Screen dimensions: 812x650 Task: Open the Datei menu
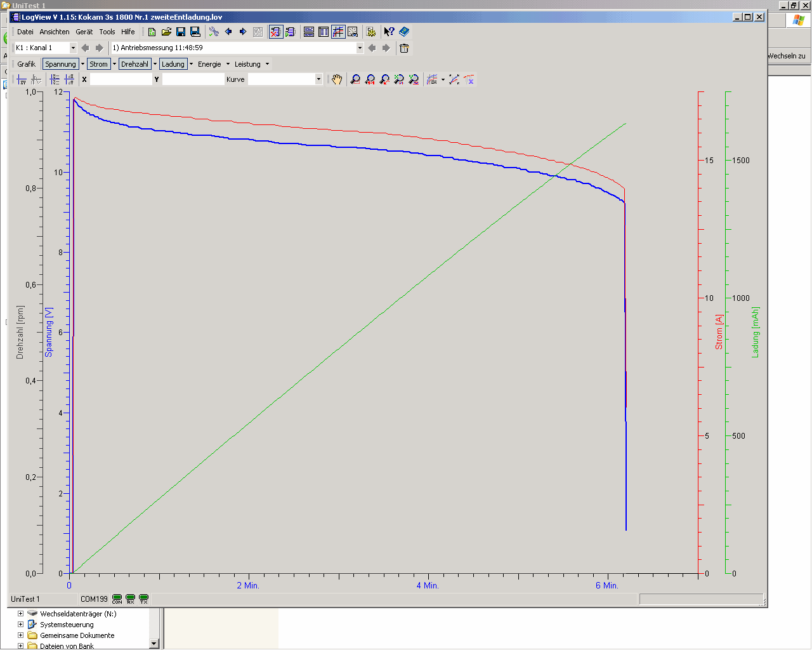click(x=25, y=32)
